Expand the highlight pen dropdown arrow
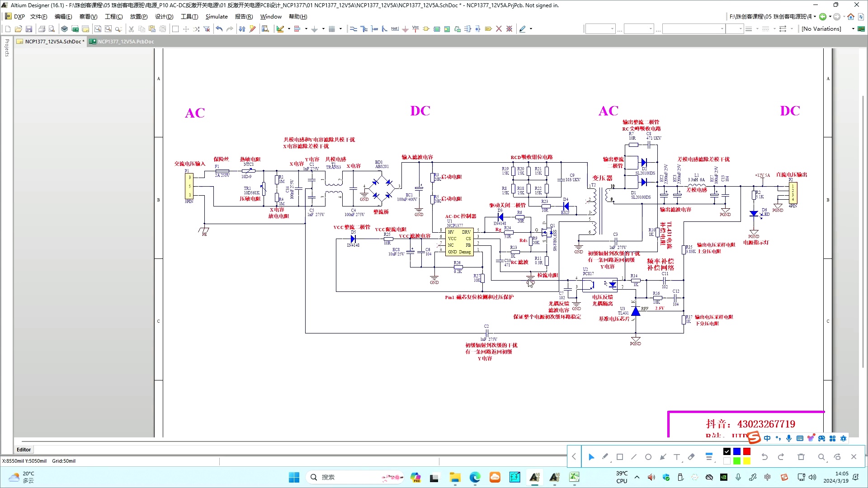 [x=531, y=29]
